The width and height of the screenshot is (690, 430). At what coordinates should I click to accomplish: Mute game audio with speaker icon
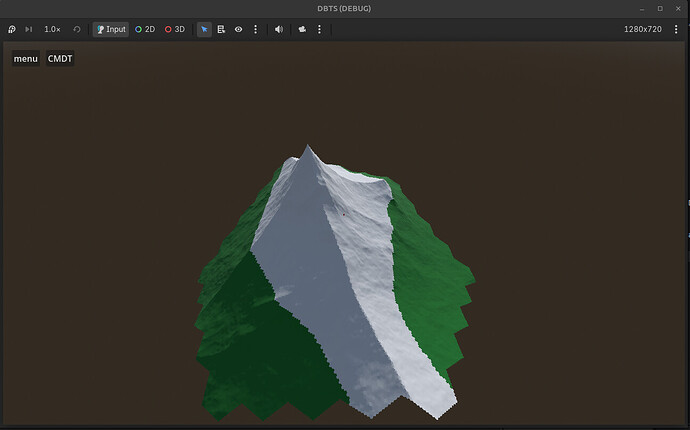279,29
